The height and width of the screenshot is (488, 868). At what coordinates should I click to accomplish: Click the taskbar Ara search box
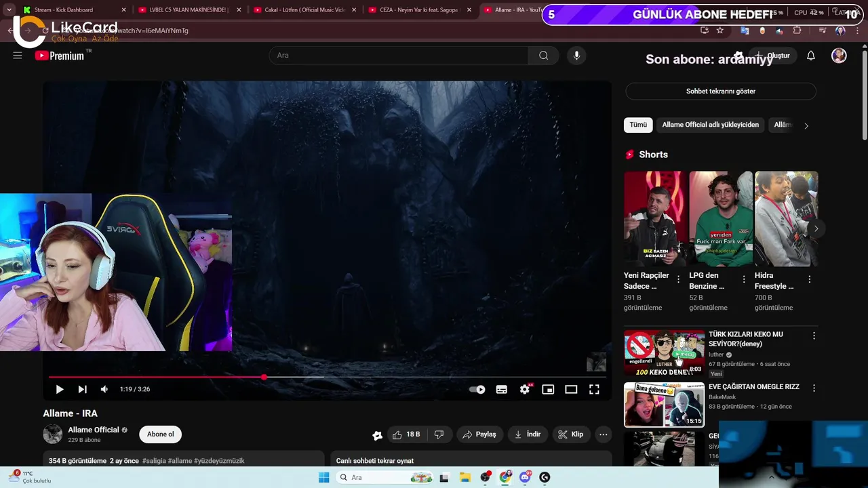(x=385, y=477)
